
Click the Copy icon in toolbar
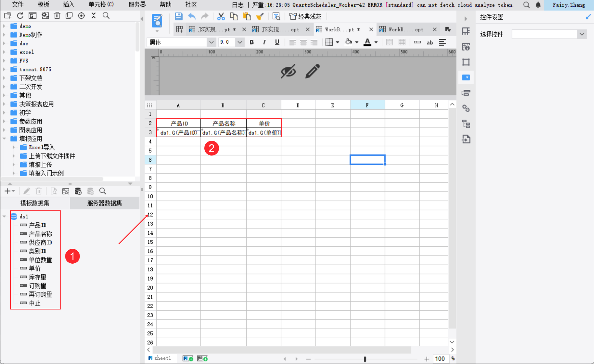(234, 16)
